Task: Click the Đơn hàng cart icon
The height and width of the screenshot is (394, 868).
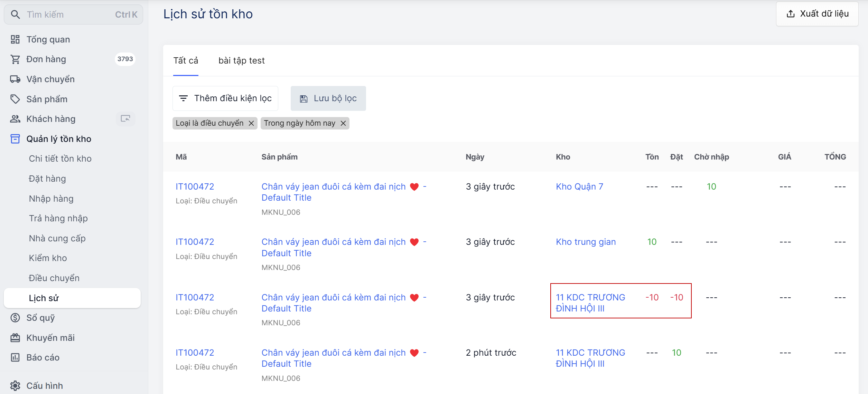Action: 15,59
